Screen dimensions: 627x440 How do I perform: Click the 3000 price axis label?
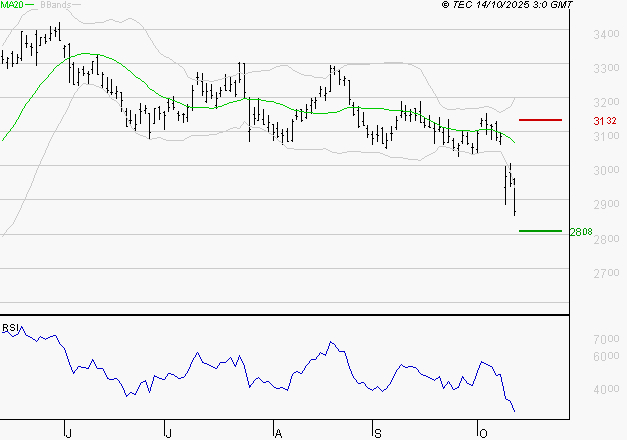606,170
